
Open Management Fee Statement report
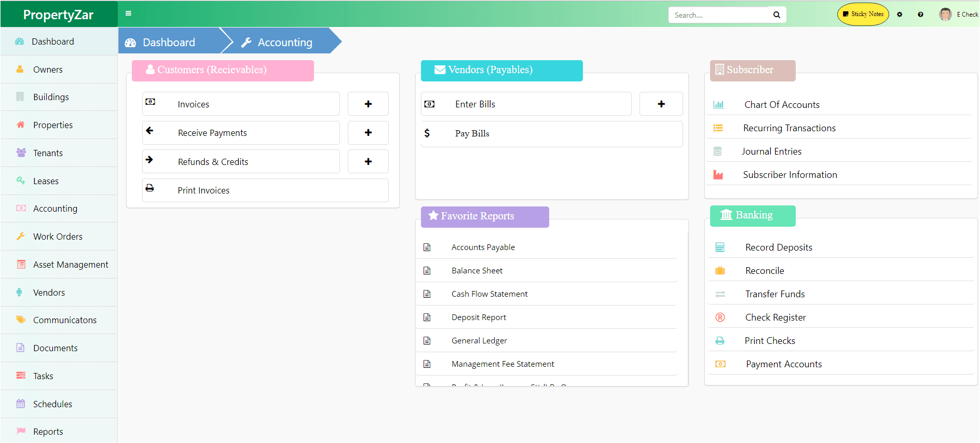(503, 364)
